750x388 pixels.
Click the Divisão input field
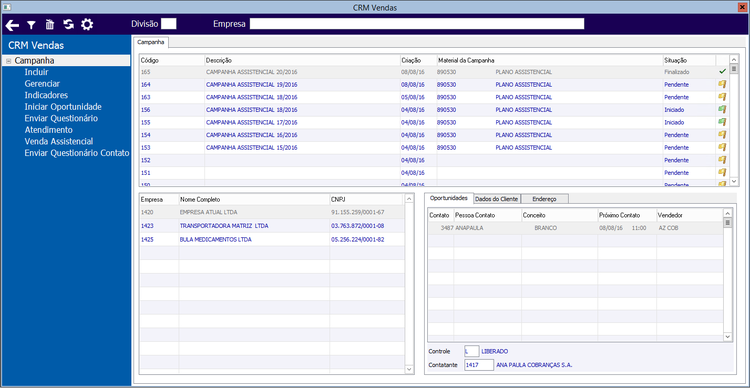click(x=169, y=24)
